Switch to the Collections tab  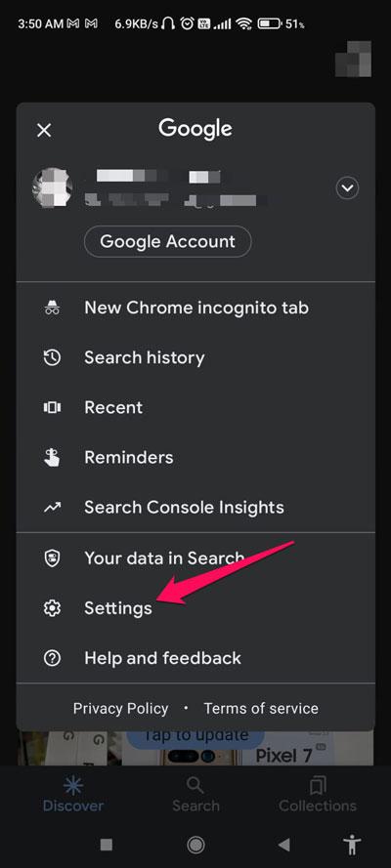coord(318,793)
